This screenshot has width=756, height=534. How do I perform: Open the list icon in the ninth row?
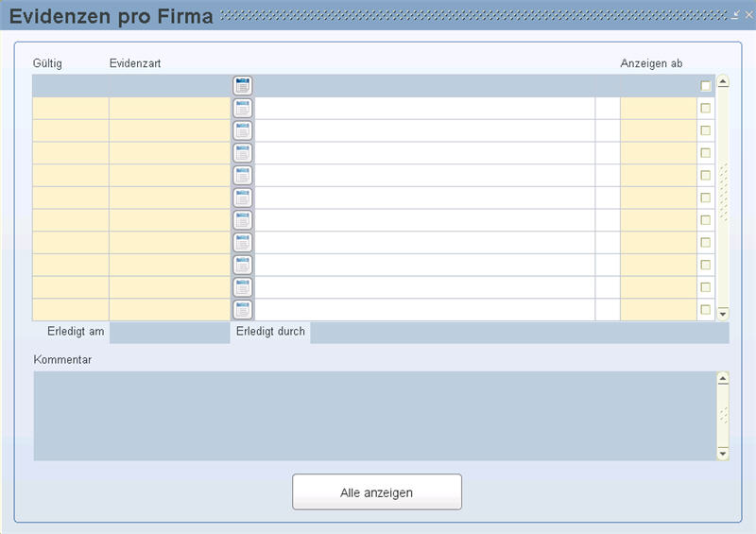tap(243, 266)
